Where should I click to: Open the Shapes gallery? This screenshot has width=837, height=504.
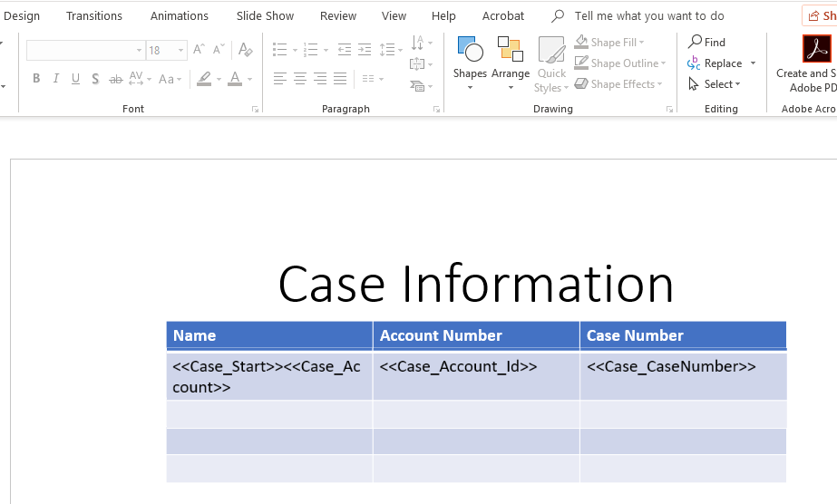point(470,62)
